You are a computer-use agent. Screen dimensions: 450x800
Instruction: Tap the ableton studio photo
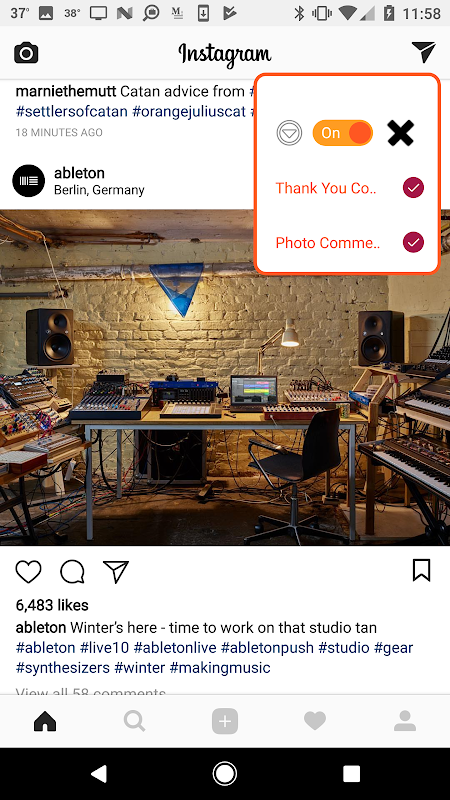point(225,378)
